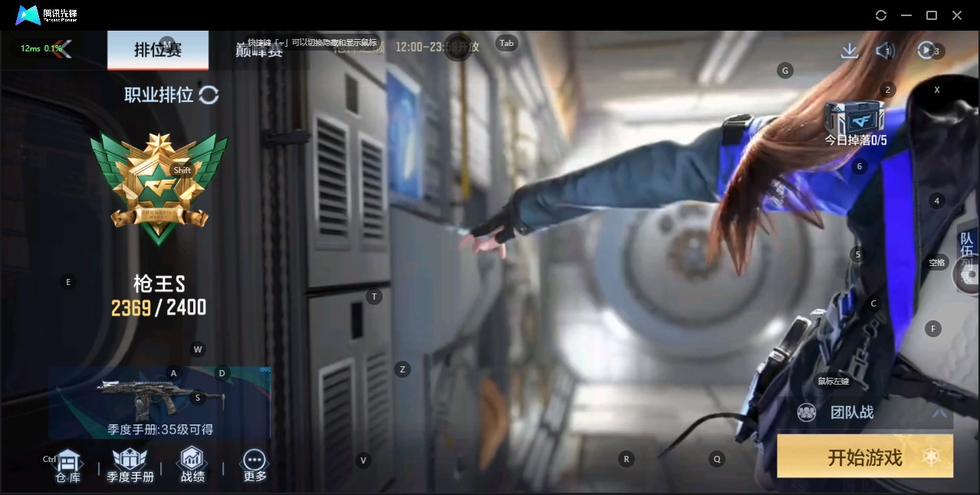Click the 季度手册:35级可得 caption
The width and height of the screenshot is (980, 495).
[x=160, y=430]
